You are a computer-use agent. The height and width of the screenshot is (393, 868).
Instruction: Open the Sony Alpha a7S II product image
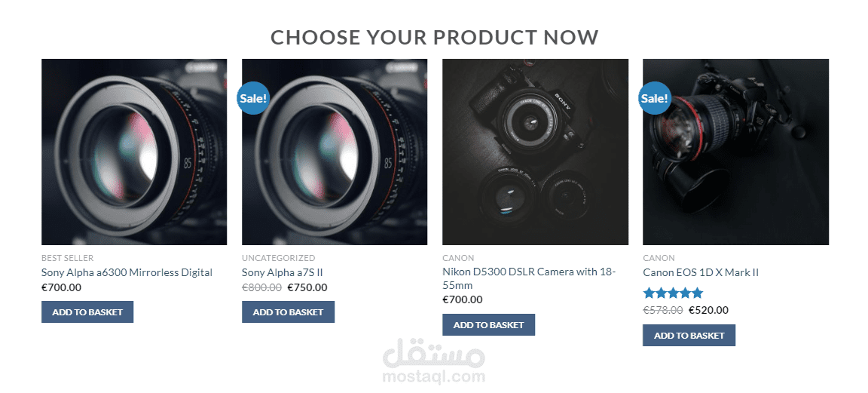(x=335, y=152)
